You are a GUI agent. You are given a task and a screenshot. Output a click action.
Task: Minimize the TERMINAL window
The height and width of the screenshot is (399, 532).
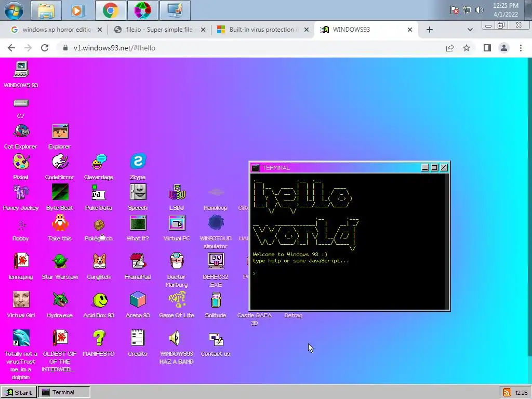425,168
